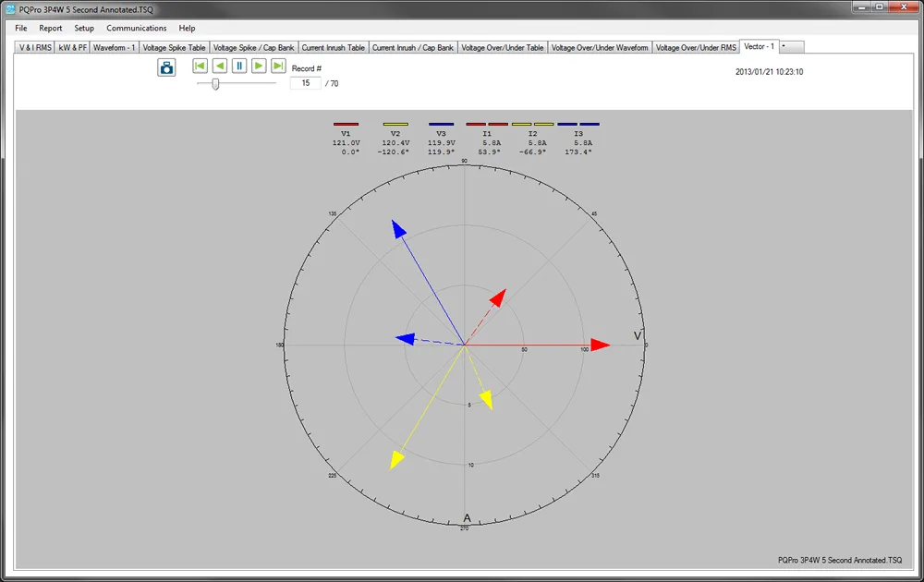Viewport: 924px width, 582px height.
Task: Click the solid red V1 vector arrowhead
Action: 601,346
